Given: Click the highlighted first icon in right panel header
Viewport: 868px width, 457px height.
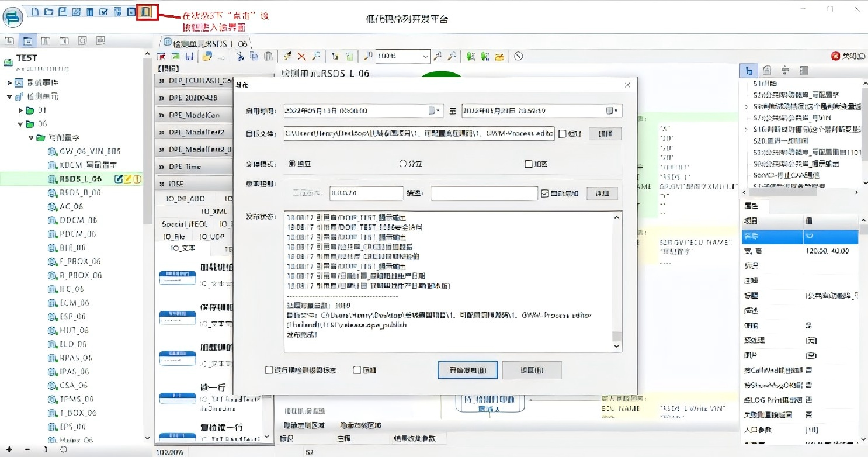Looking at the screenshot, I should (749, 71).
